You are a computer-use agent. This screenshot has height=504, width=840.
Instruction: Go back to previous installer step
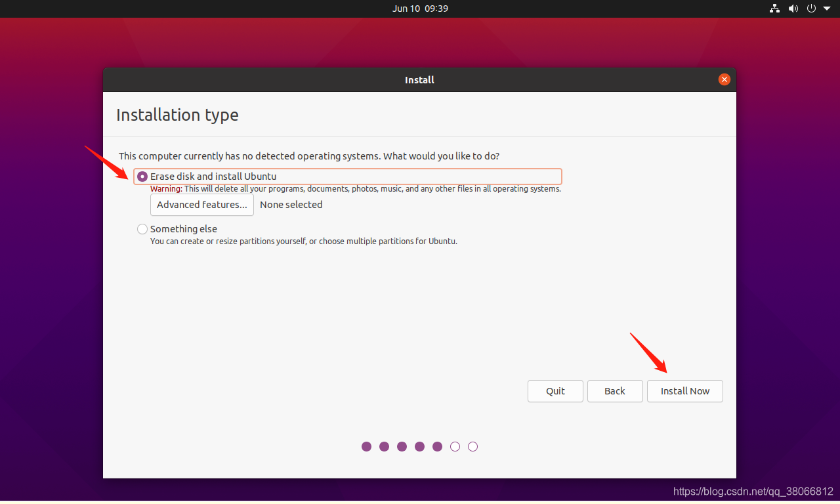615,391
